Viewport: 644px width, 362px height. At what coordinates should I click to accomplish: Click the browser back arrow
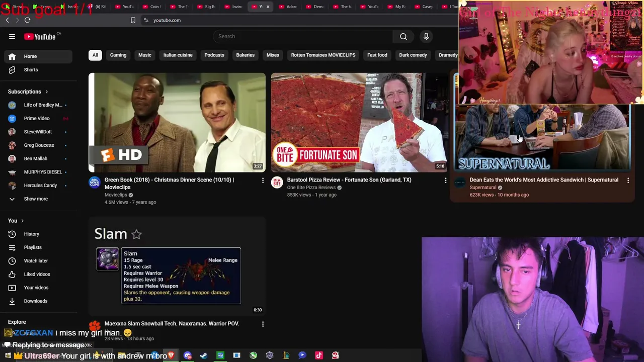[7, 20]
